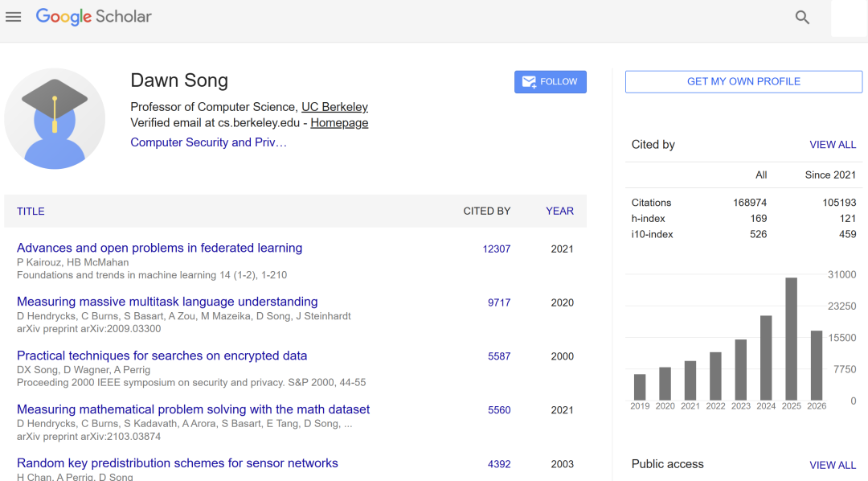The width and height of the screenshot is (868, 481).
Task: Follow Dawn Song's profile
Action: click(x=551, y=82)
